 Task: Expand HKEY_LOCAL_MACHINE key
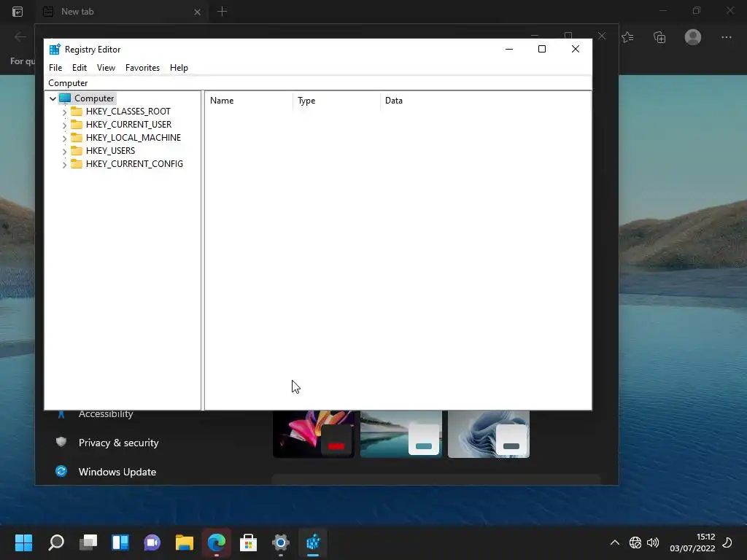point(64,139)
